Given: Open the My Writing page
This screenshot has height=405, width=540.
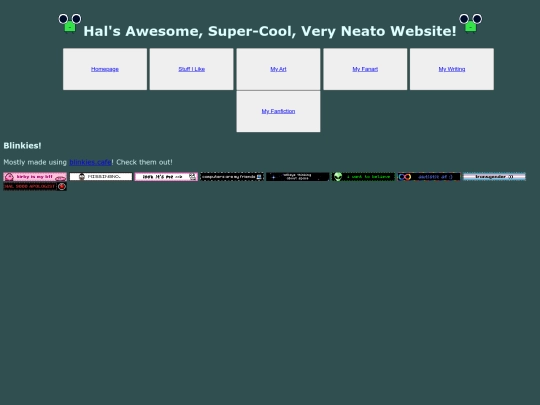Looking at the screenshot, I should click(452, 69).
